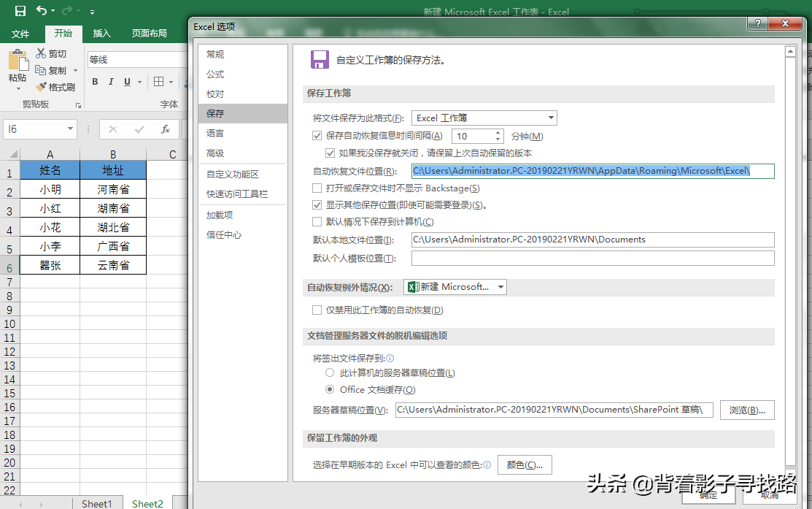The width and height of the screenshot is (812, 509).
Task: Select 自定义功能区 in the options sidebar
Action: pos(243,174)
